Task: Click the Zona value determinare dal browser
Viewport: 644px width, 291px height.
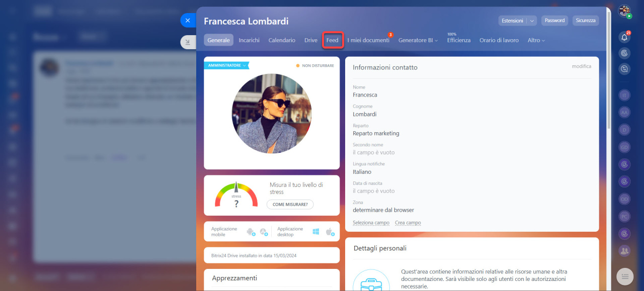Action: [x=383, y=210]
